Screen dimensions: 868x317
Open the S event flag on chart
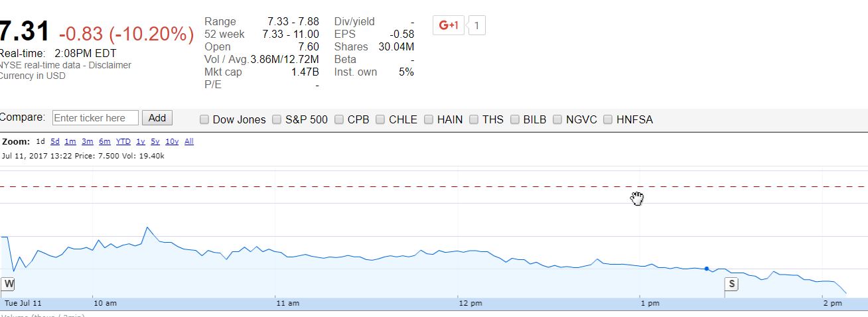(x=731, y=284)
